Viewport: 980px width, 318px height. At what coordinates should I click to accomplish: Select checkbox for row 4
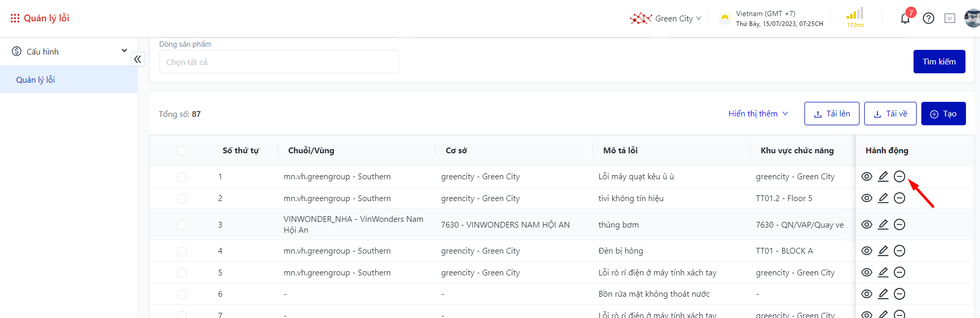[182, 251]
